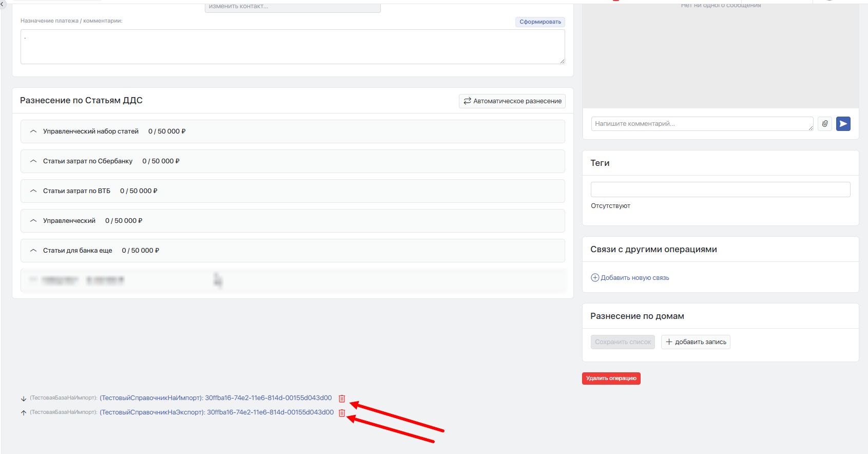Screen dimensions: 868x454
Task: Click the plus circle icon for new link
Action: coord(595,278)
